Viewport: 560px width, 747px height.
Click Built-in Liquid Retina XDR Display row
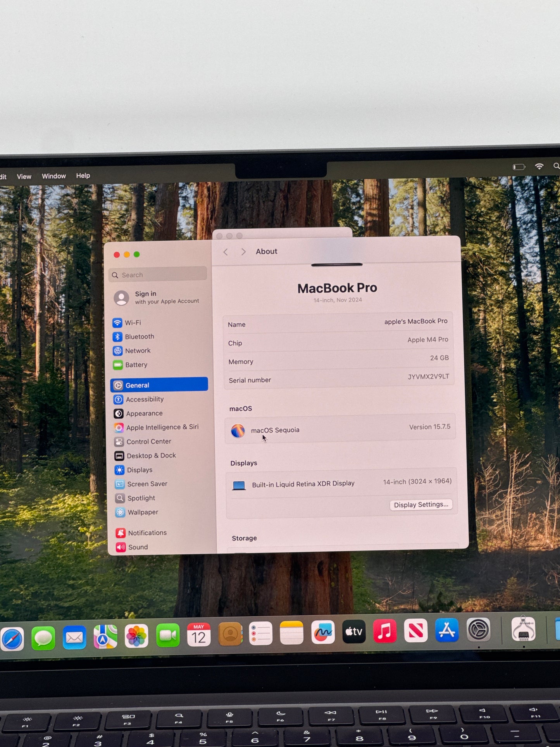coord(341,483)
